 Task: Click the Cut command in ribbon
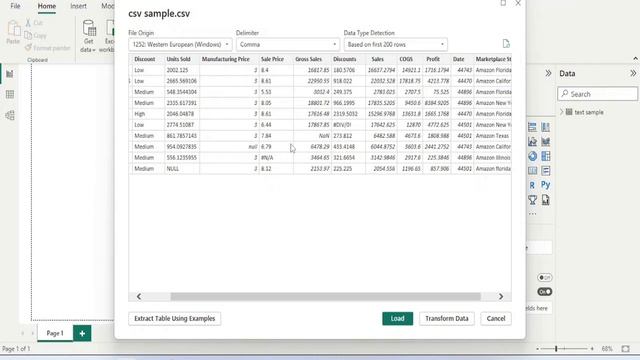point(34,23)
